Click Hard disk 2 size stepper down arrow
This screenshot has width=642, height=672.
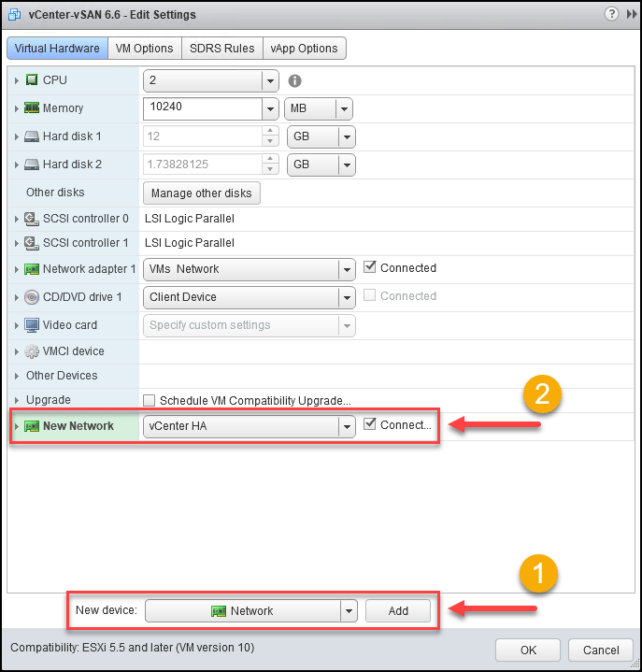point(270,170)
